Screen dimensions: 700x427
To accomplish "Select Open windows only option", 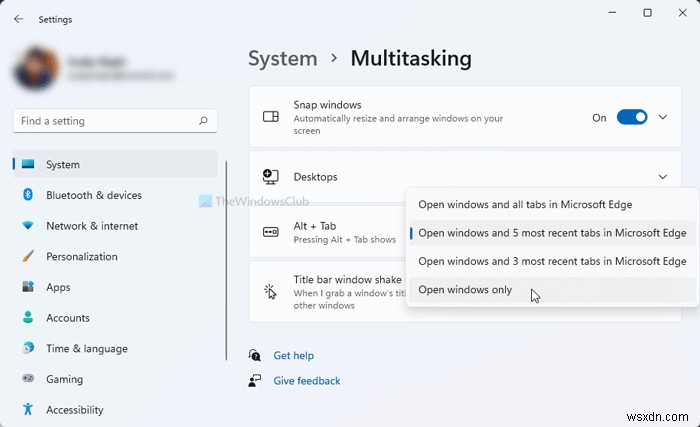I will [x=465, y=290].
